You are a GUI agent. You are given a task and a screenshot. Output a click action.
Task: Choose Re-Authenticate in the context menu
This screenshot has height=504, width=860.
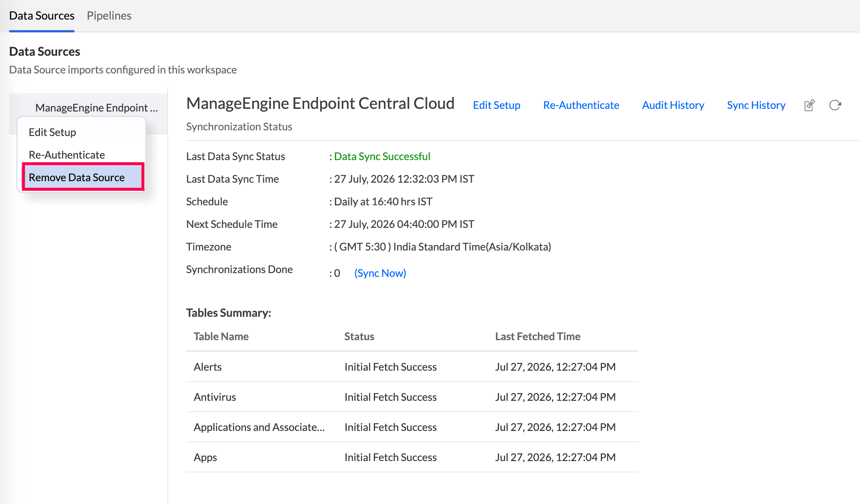coord(67,155)
